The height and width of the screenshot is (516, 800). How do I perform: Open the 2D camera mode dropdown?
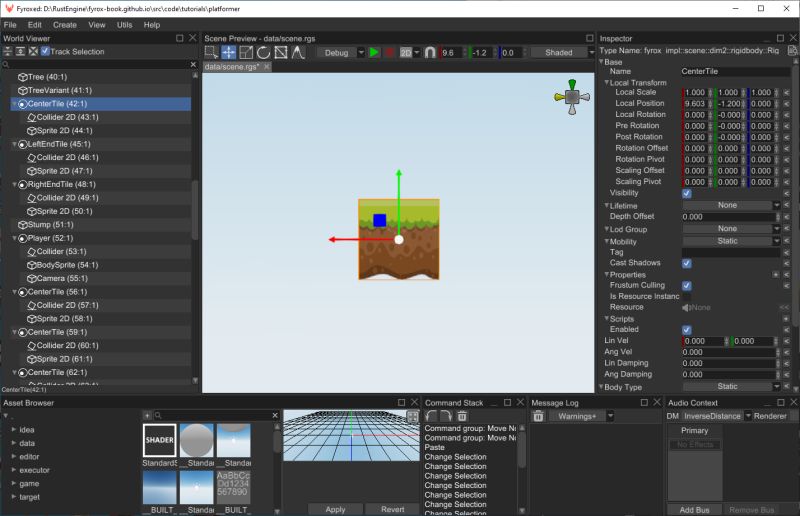(410, 53)
